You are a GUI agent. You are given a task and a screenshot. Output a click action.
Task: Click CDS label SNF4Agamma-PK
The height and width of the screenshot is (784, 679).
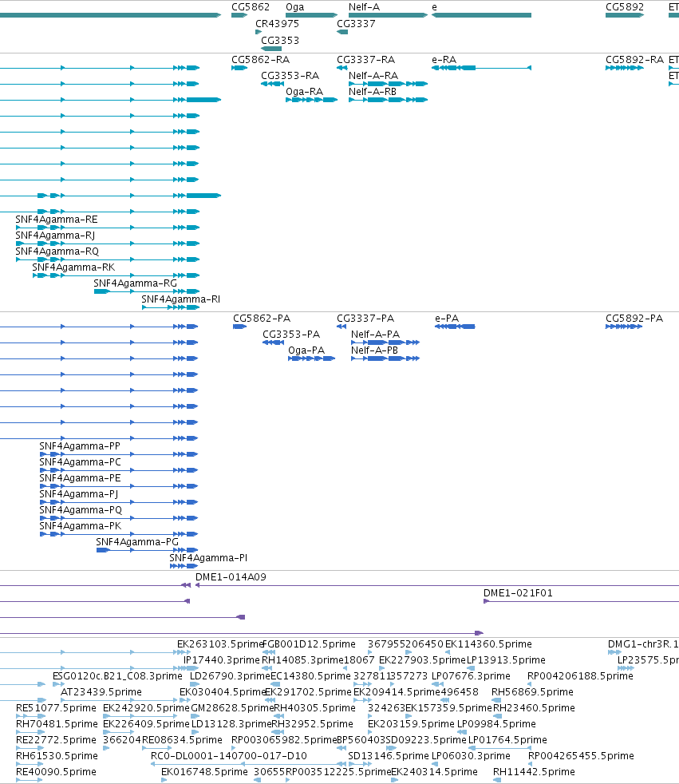coord(80,526)
